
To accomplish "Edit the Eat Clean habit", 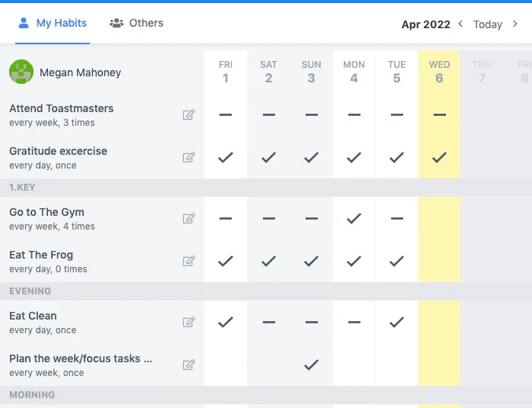I will coord(188,323).
